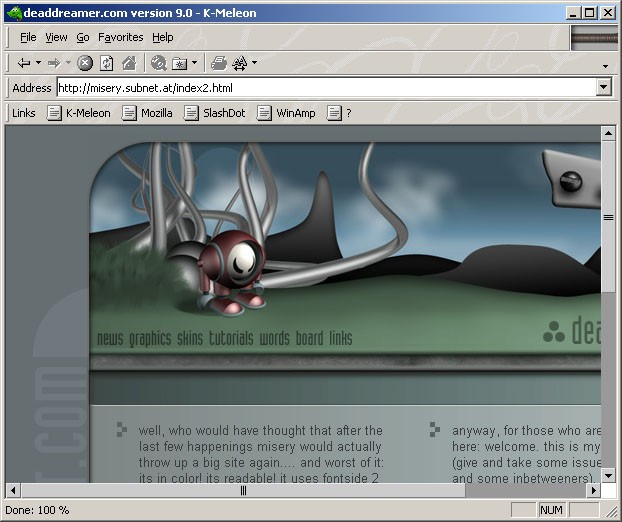Viewport: 622px width, 522px height.
Task: Go to the Home page icon
Action: point(128,63)
